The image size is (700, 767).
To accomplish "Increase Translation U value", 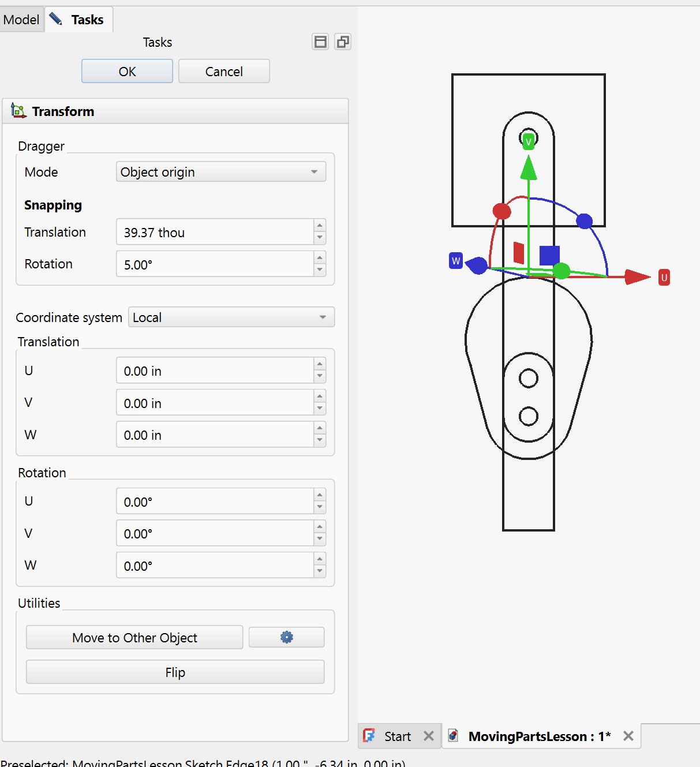I will pos(320,364).
